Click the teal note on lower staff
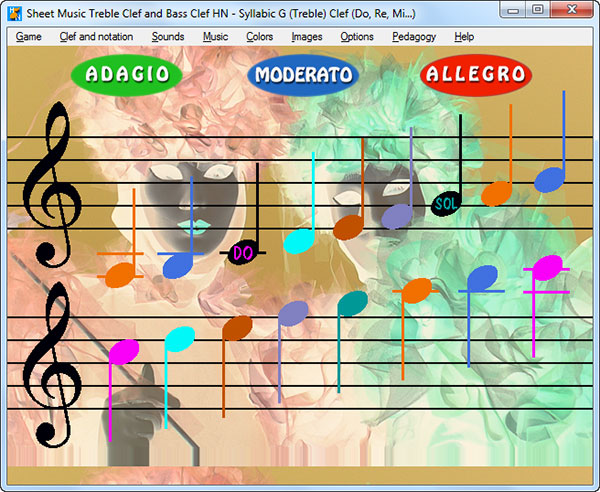This screenshot has height=492, width=600. click(x=352, y=304)
